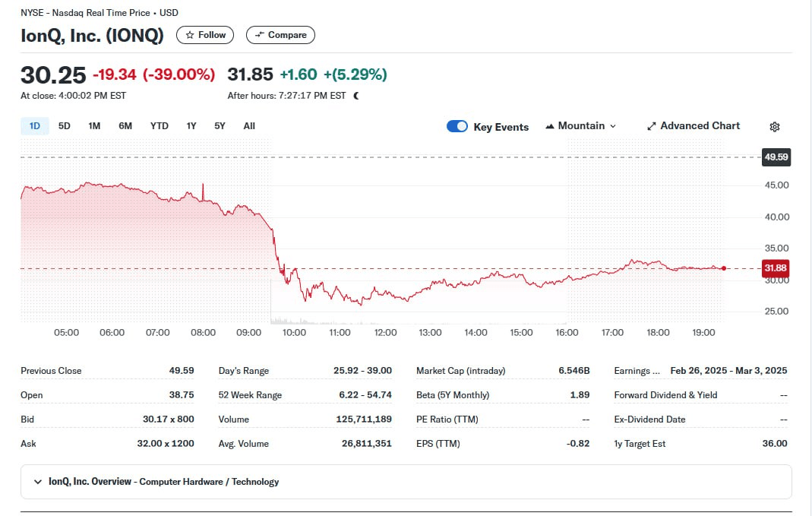Viewport: 812px width, 516px height.
Task: Follow IonQ with the Follow button
Action: pos(205,35)
